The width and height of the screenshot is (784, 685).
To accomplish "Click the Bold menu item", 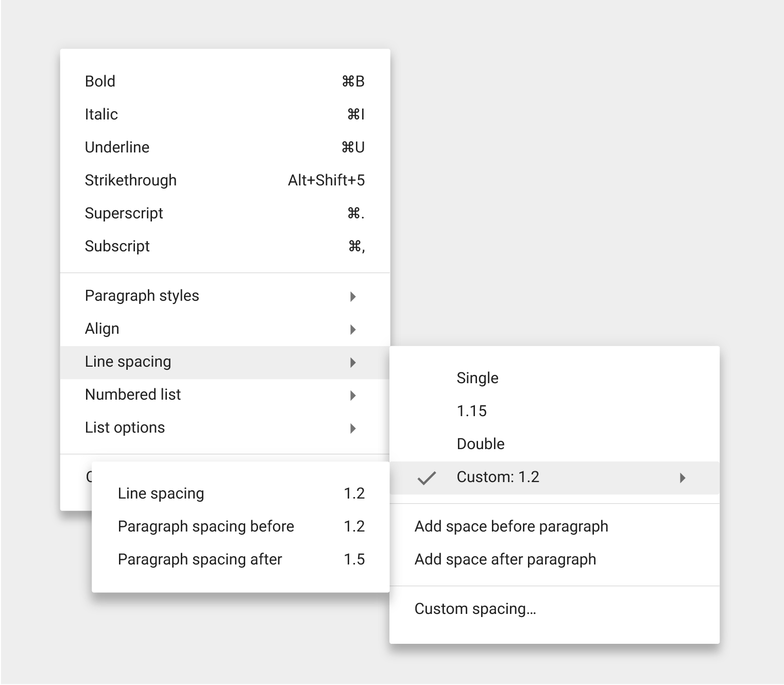I will click(100, 81).
